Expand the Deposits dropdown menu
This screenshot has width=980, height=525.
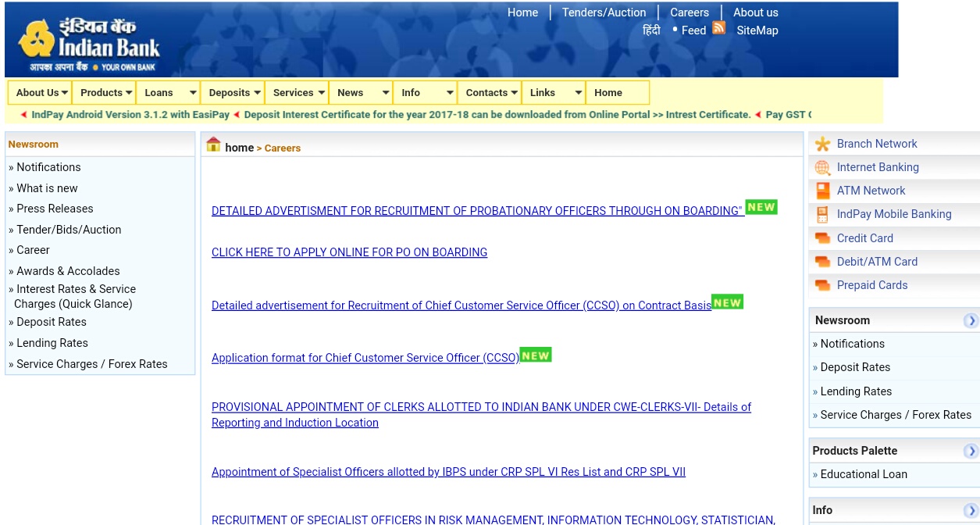(x=233, y=92)
